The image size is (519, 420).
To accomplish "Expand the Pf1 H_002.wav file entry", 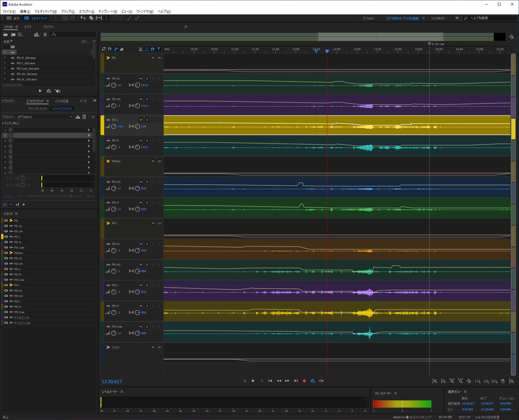I will tap(5, 58).
